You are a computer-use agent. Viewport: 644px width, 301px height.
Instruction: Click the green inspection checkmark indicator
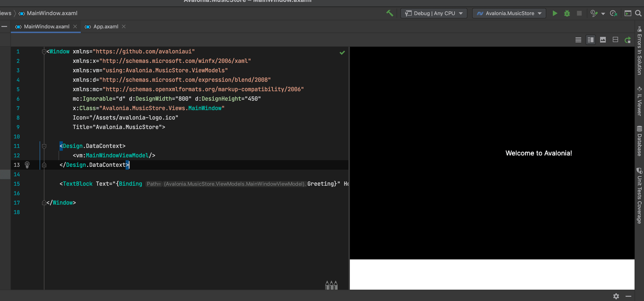[342, 52]
